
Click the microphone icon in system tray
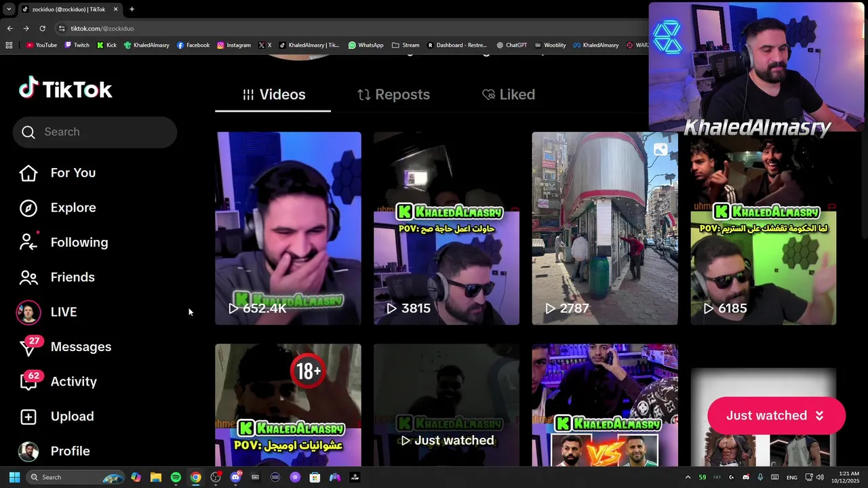[x=760, y=477]
